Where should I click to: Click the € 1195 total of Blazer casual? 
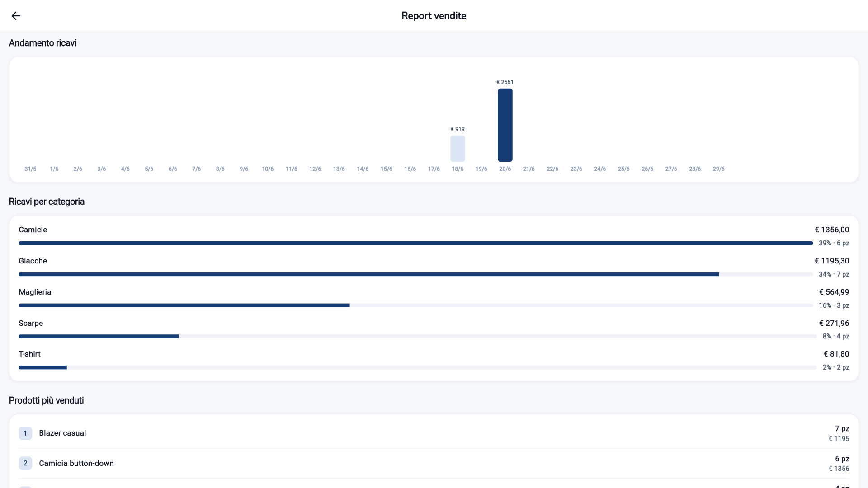(x=839, y=439)
